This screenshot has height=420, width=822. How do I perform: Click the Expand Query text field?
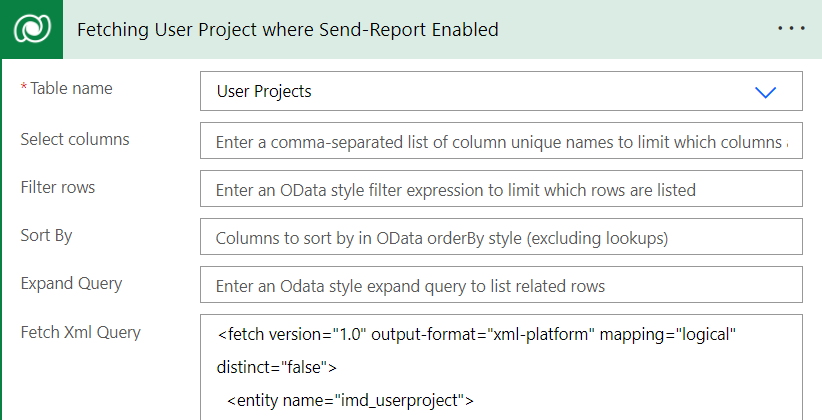(501, 286)
